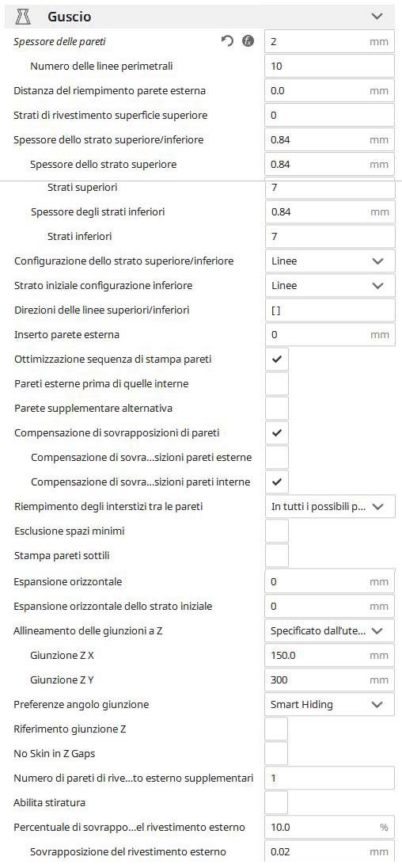Screen dimensions: 402x868
Task: Click the Numero delle linee perimetrali field
Action: (x=330, y=67)
